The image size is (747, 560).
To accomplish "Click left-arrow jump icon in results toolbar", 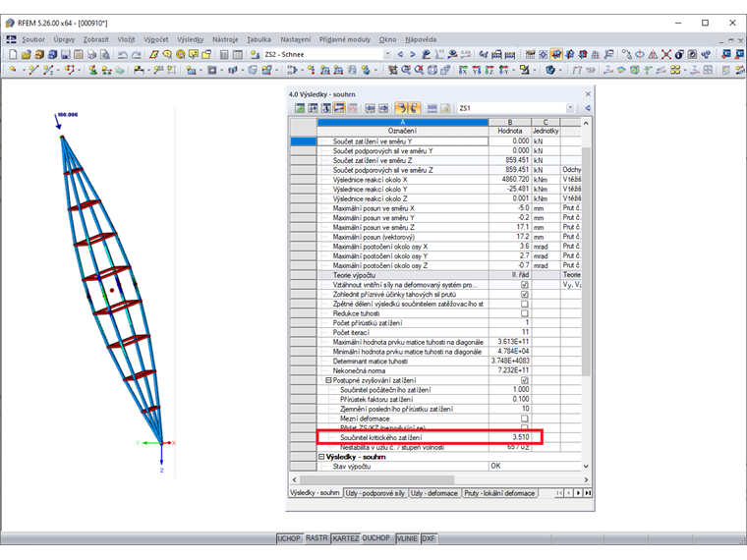I will tap(371, 108).
